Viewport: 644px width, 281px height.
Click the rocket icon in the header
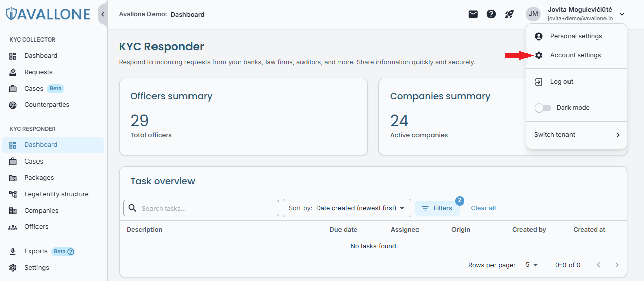coord(509,14)
